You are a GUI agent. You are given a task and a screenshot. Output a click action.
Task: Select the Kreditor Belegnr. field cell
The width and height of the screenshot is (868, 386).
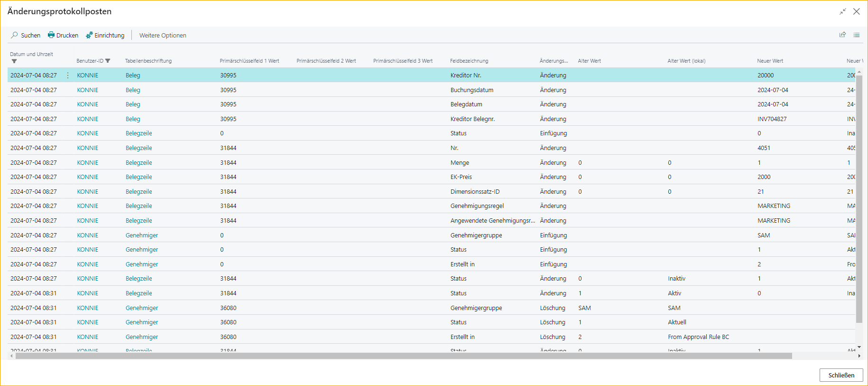click(473, 119)
